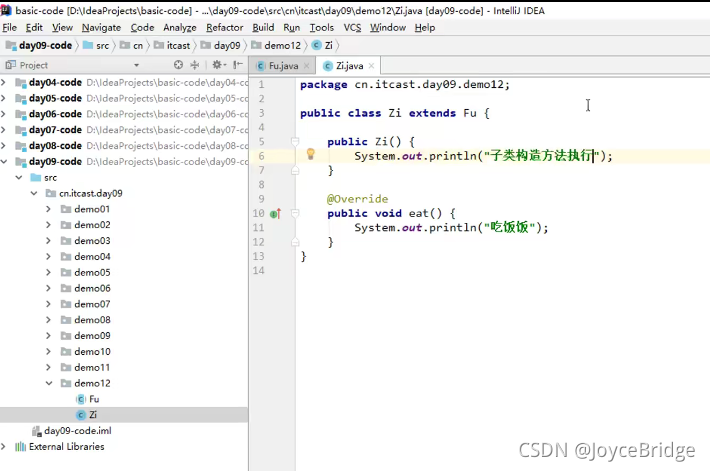The height and width of the screenshot is (471, 710).
Task: Click itcast breadcrumb in navigation bar
Action: 173,46
